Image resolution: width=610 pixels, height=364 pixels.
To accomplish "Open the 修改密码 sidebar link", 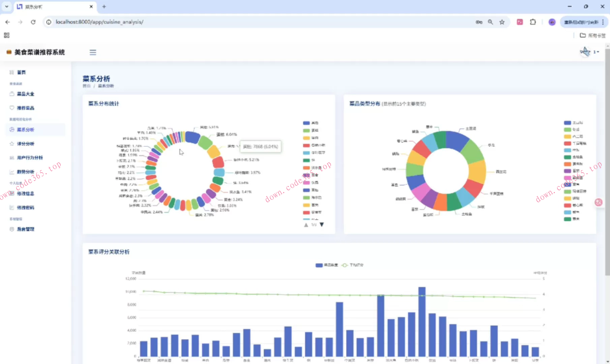I will [25, 208].
